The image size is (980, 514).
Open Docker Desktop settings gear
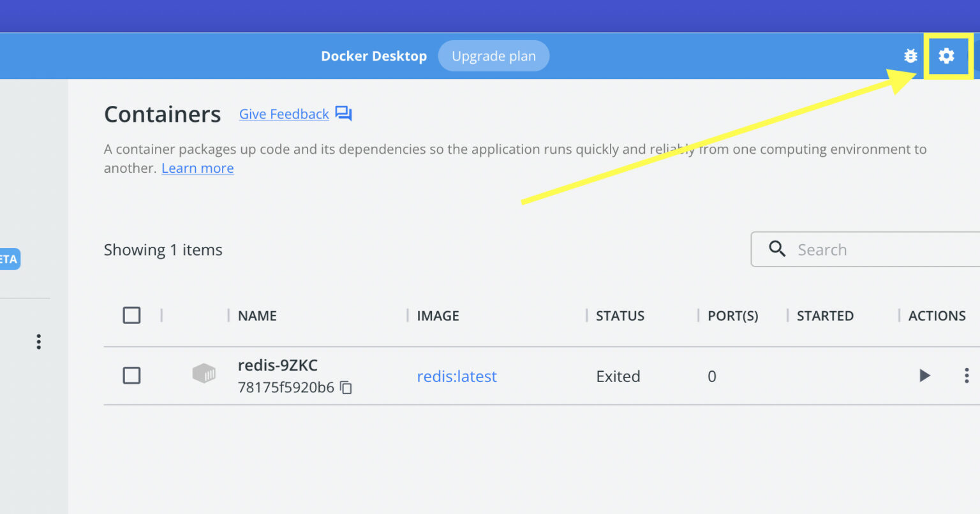coord(946,56)
